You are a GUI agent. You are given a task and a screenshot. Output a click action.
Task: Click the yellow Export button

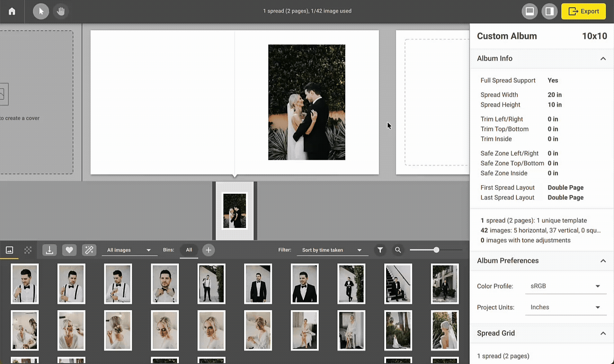[x=583, y=11]
